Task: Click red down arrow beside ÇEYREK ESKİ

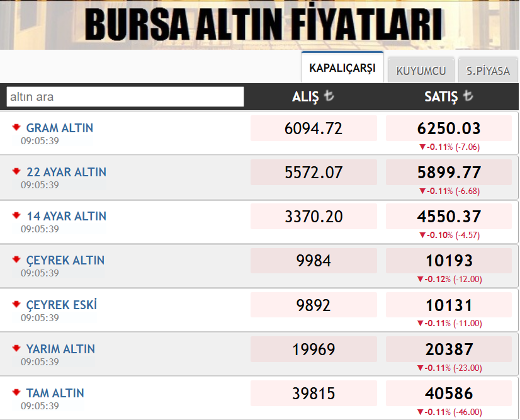Action: click(16, 304)
